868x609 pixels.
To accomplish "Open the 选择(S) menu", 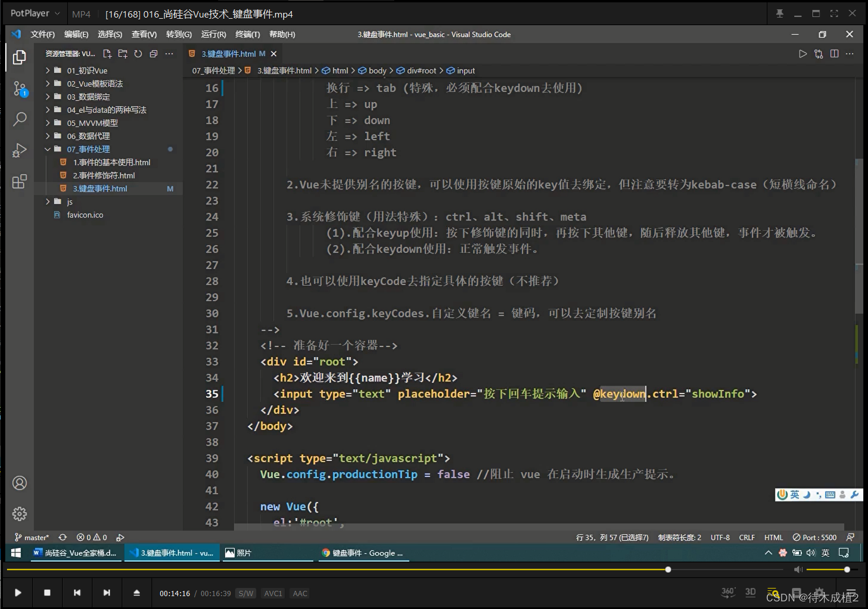I will pyautogui.click(x=110, y=35).
